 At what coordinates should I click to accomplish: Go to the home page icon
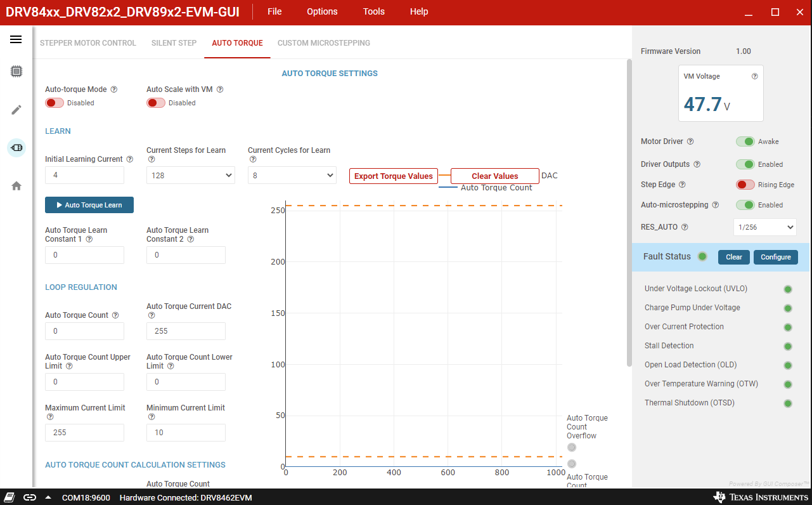16,186
